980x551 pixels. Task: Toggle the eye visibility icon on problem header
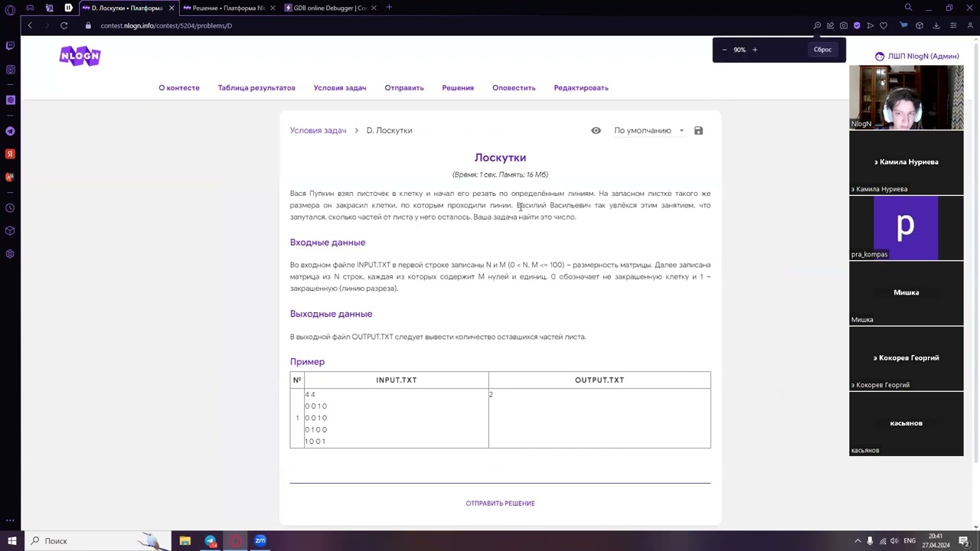pos(596,131)
